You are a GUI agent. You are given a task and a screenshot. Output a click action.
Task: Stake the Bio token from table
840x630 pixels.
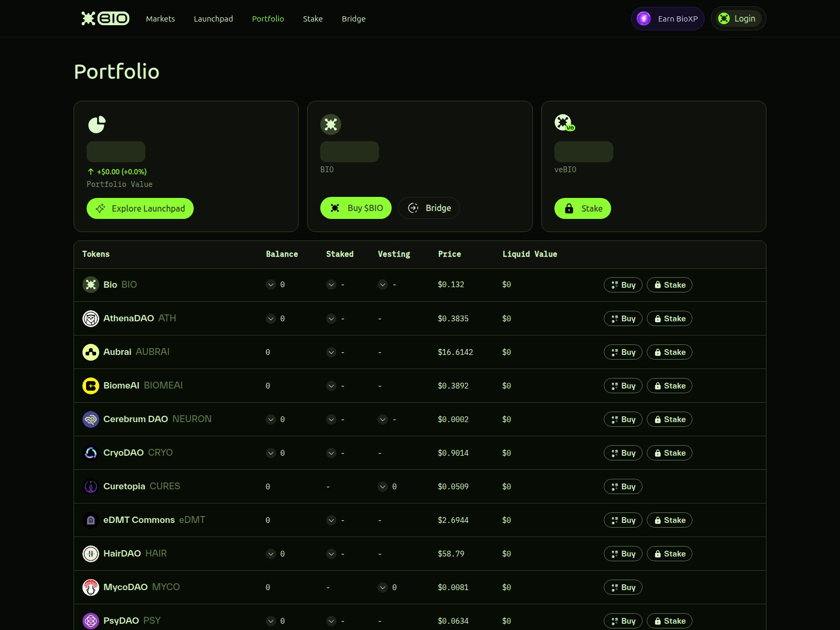click(x=669, y=285)
